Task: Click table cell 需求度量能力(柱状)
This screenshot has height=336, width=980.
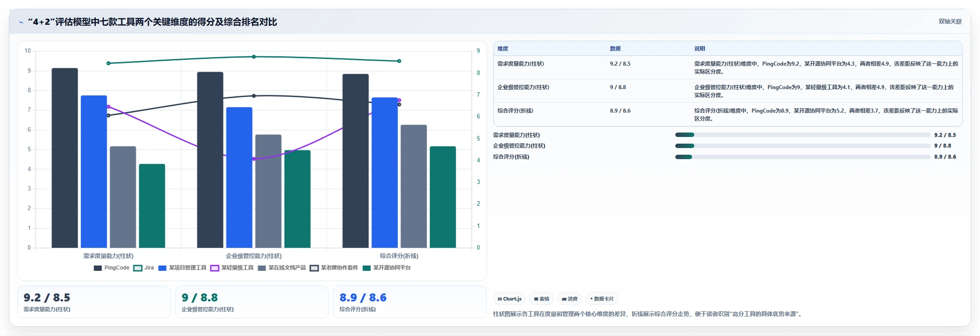Action: 520,64
